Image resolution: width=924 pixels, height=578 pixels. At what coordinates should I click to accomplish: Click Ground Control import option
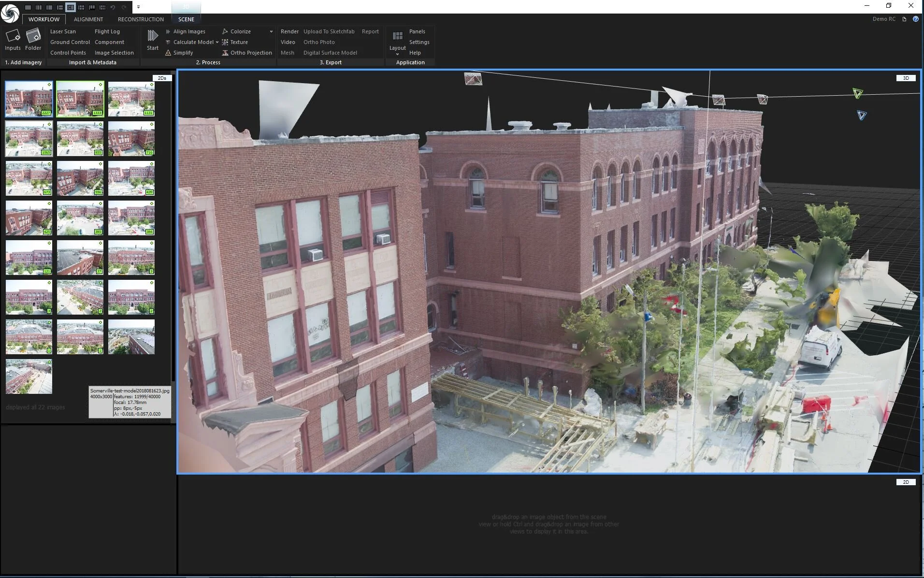click(x=70, y=42)
